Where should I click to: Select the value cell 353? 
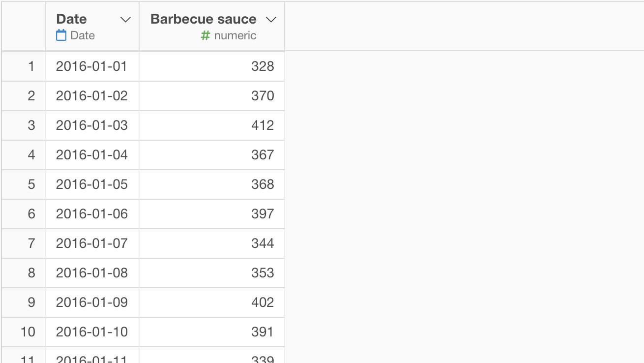[212, 273]
